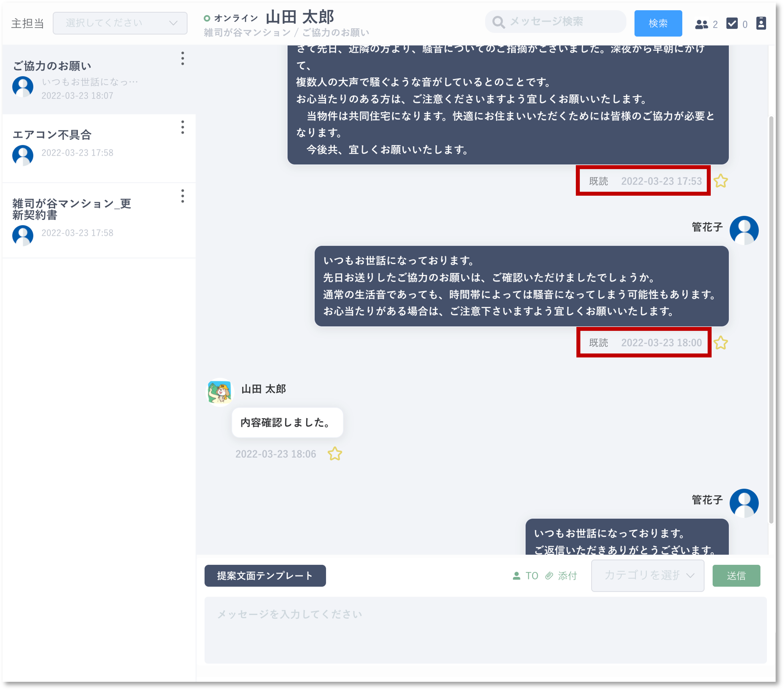Star the message sent at 17:53
Viewport: 784px width, 690px height.
(x=720, y=181)
